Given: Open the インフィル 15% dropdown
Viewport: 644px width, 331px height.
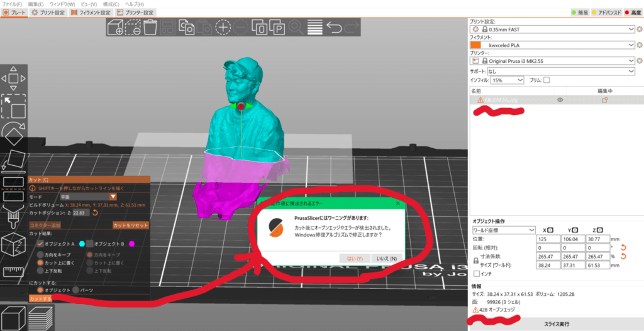Looking at the screenshot, I should 508,80.
